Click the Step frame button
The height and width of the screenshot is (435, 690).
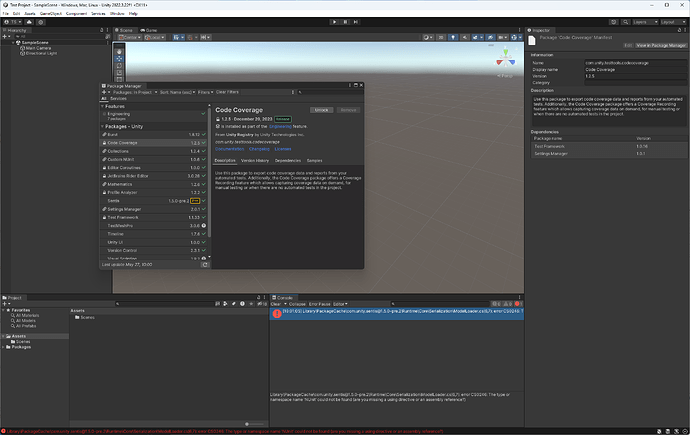[356, 22]
